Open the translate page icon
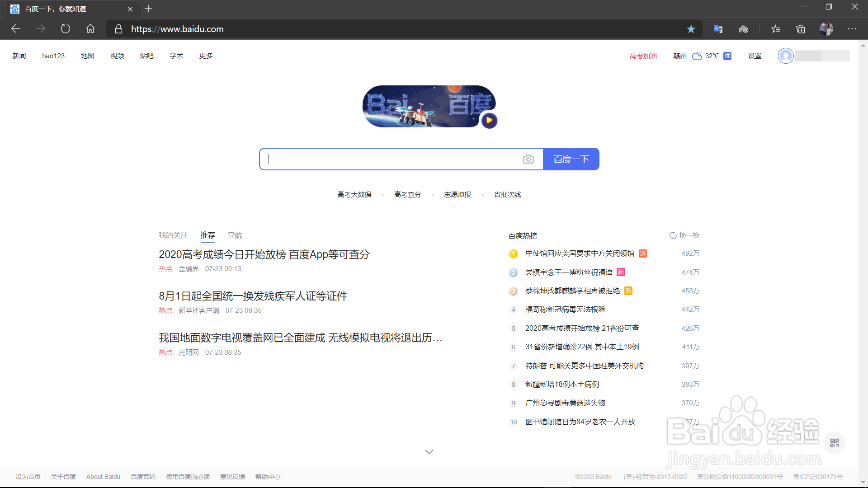Screen dimensions: 868x488 click(718, 29)
